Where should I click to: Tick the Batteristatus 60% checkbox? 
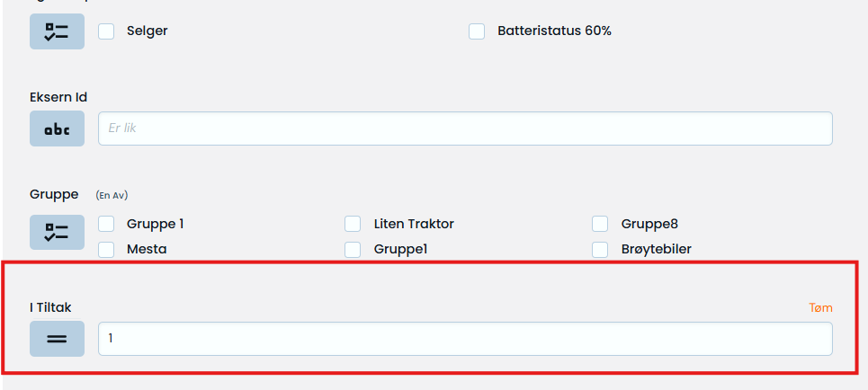(x=477, y=31)
